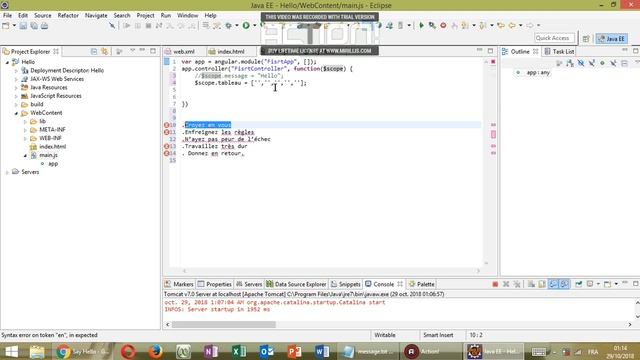Open back navigation history dropdown
This screenshot has height=360, width=640.
(520, 25)
